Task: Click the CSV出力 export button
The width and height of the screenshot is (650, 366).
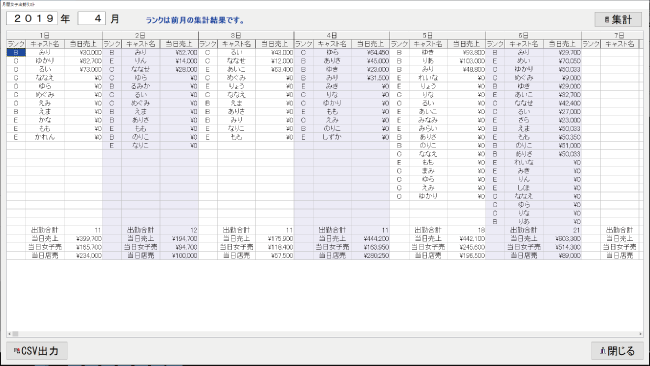Action: [x=37, y=351]
